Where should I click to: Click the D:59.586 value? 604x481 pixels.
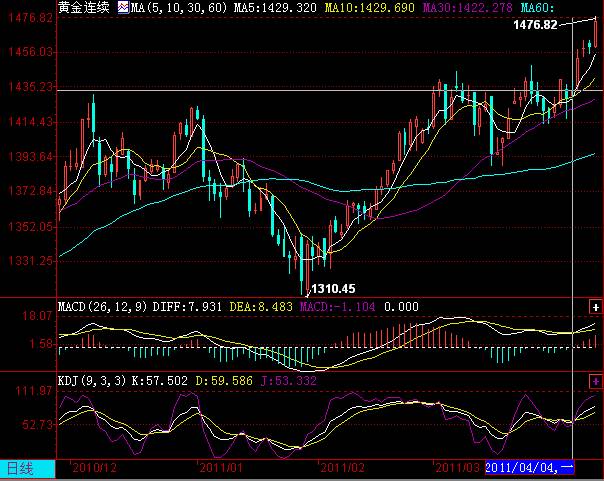pos(224,381)
